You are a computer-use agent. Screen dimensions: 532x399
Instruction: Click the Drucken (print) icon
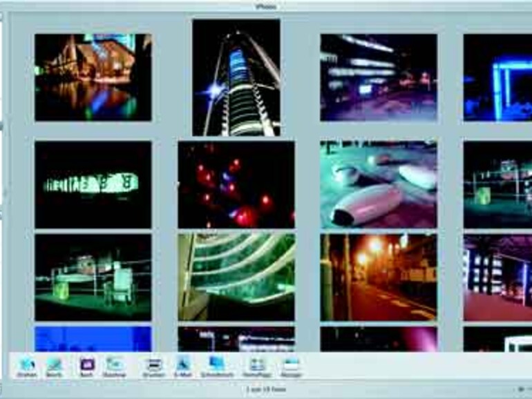tap(153, 364)
